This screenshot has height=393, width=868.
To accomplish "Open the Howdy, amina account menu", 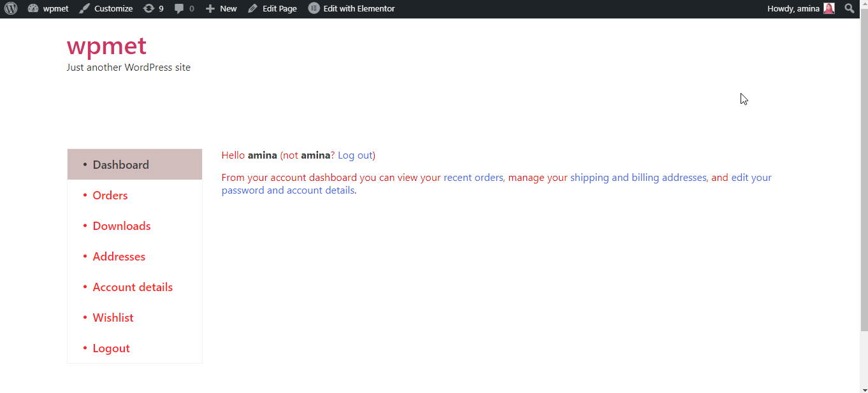I will 801,9.
